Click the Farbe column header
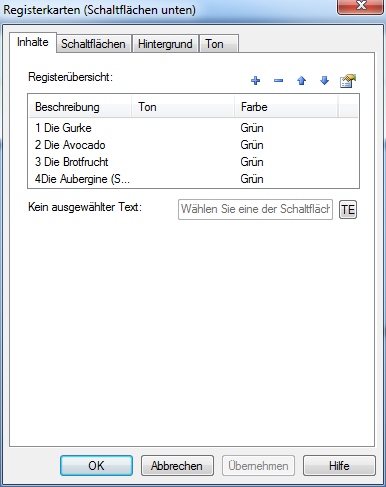The image size is (386, 487). pos(286,107)
